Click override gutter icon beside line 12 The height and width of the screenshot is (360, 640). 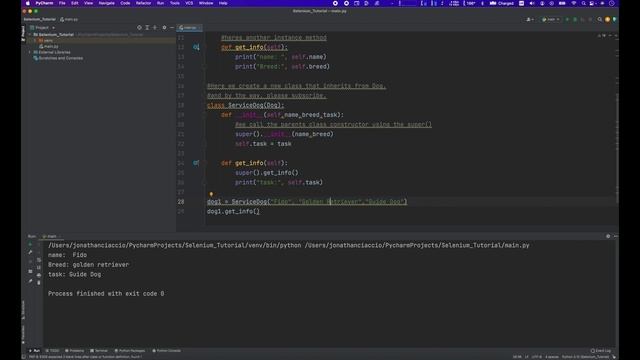pyautogui.click(x=196, y=47)
